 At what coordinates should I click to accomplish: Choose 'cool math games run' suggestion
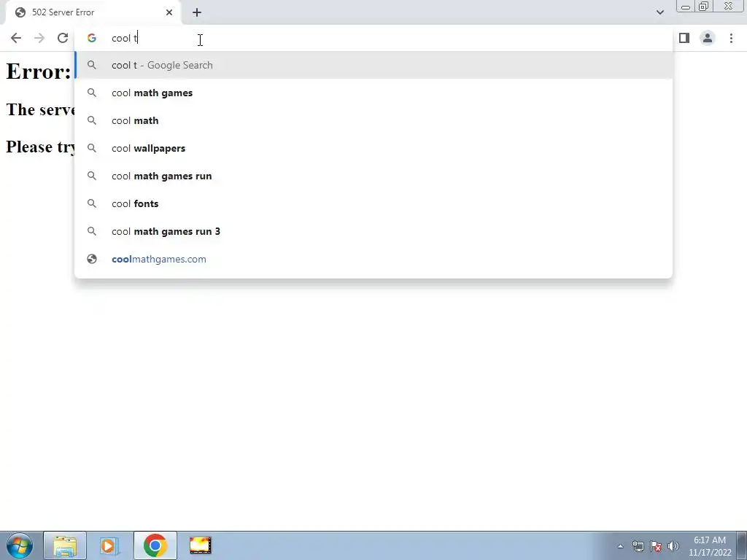[374, 176]
